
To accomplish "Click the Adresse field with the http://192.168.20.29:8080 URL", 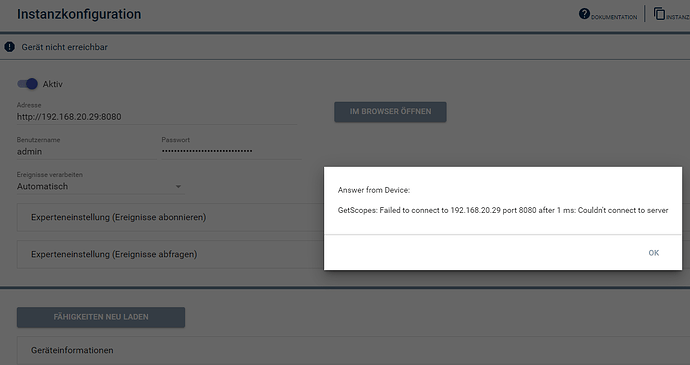I will pos(157,117).
